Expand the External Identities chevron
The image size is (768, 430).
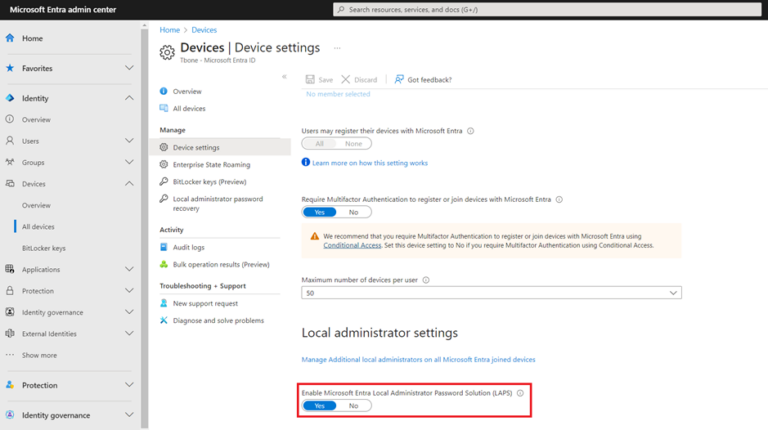(x=129, y=334)
